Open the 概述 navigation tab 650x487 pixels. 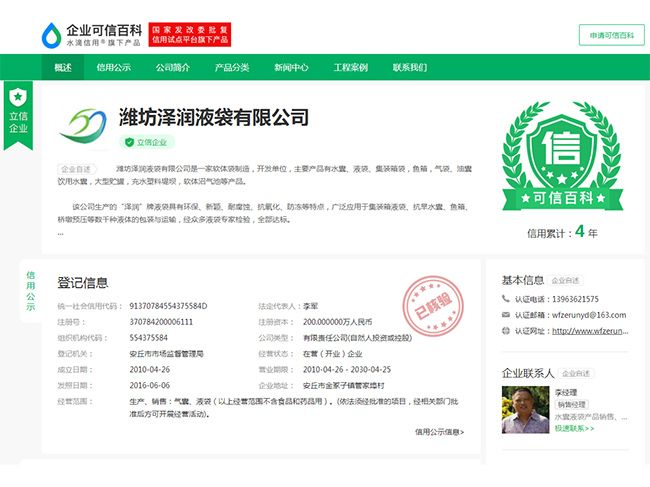(x=63, y=67)
